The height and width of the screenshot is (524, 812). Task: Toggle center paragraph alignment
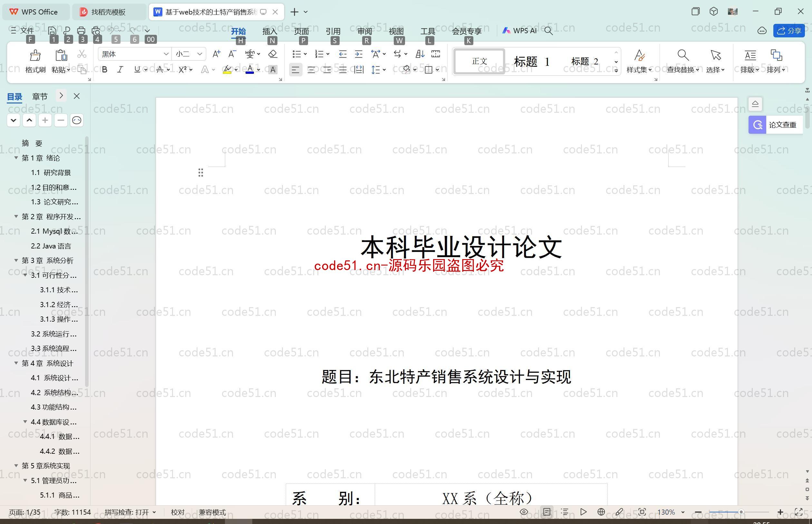click(x=311, y=70)
